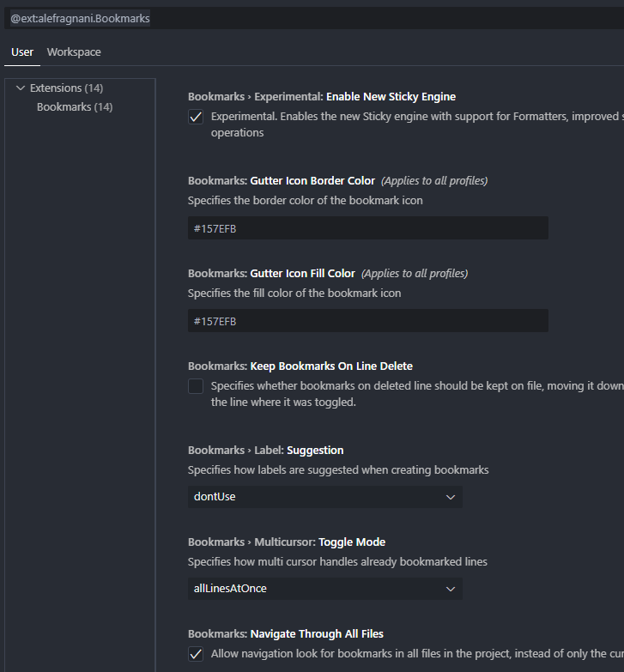Click the text 'Specifies the border color of the bookmark icon'
The width and height of the screenshot is (624, 672).
tap(306, 200)
